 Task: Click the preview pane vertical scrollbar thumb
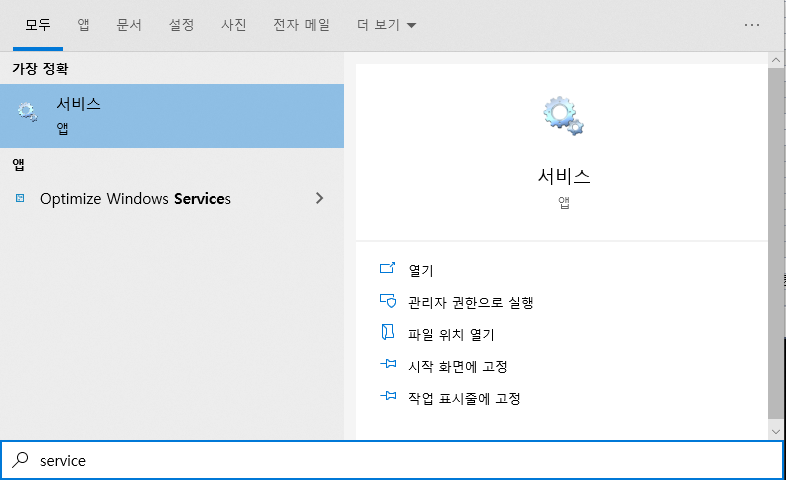click(776, 243)
